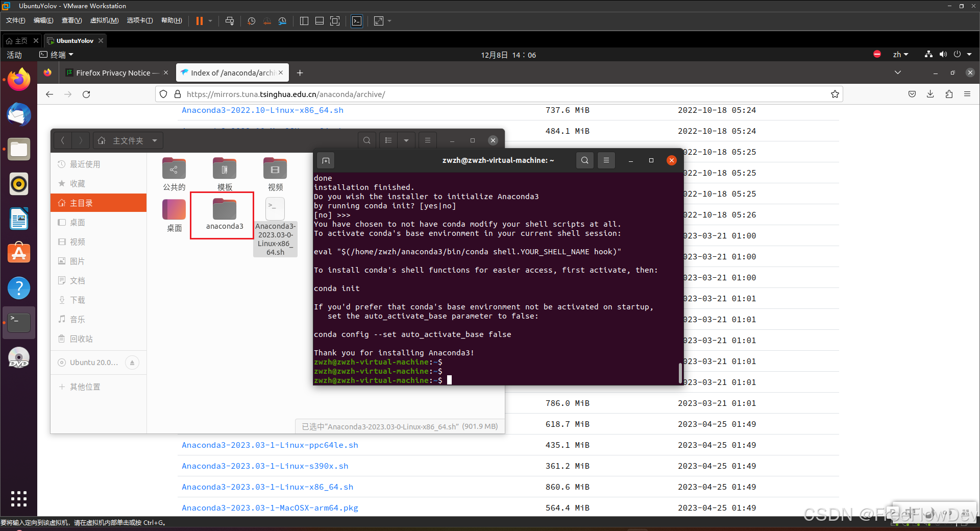Toggle the VMware library sidebar panel
Screen dimensions: 980x531
(304, 21)
